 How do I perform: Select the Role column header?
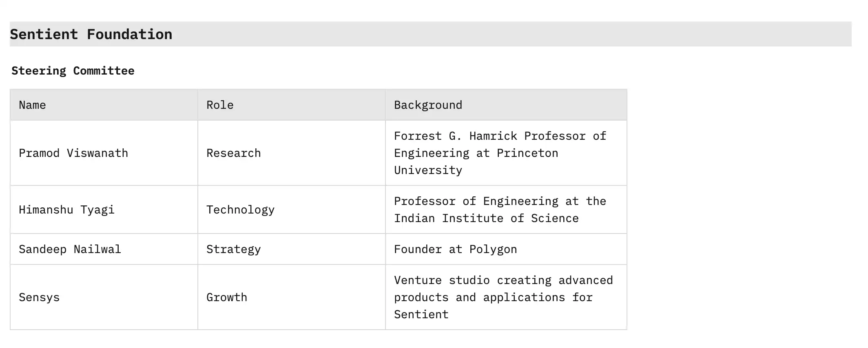220,105
